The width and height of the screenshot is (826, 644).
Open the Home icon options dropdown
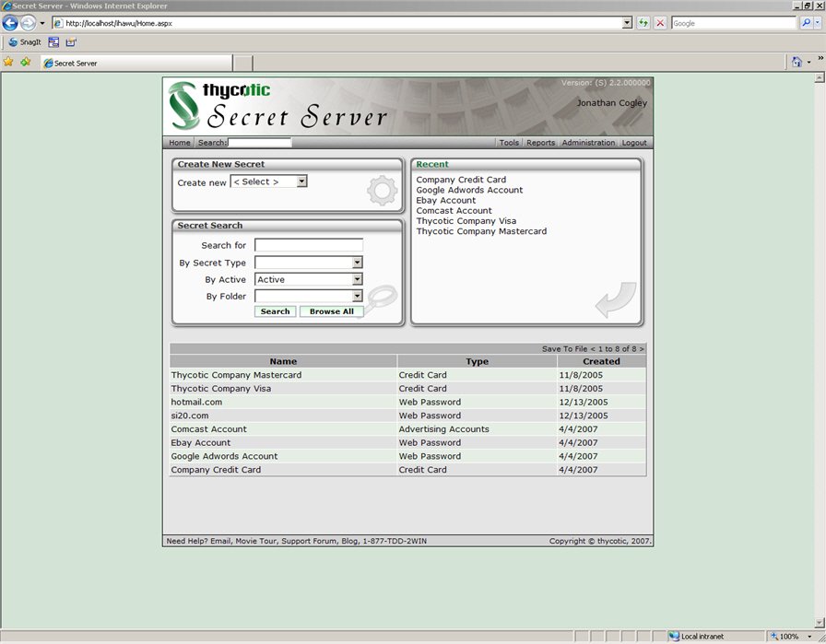tap(809, 62)
